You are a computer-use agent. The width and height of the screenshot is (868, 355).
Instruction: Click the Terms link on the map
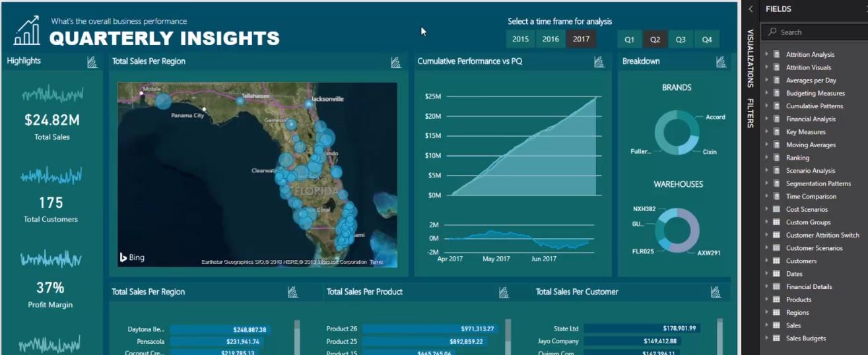tap(376, 262)
